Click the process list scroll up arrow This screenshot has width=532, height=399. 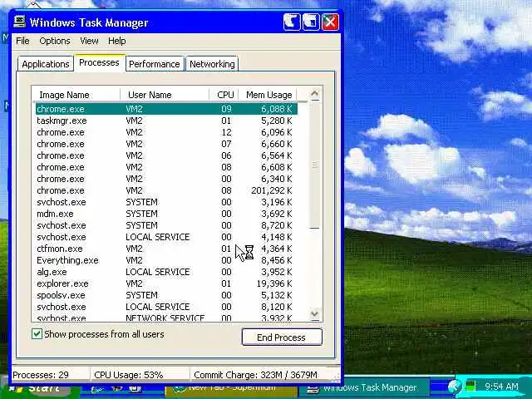pyautogui.click(x=314, y=93)
